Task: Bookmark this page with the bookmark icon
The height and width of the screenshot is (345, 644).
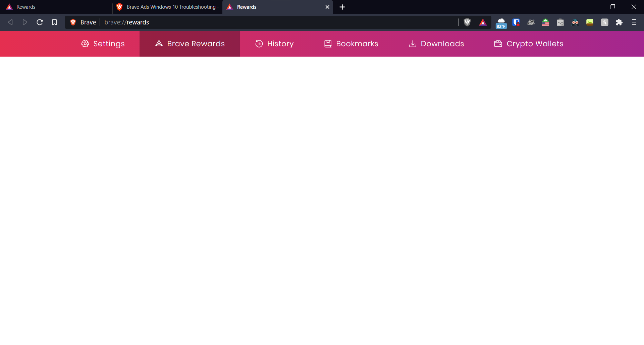Action: pyautogui.click(x=54, y=22)
